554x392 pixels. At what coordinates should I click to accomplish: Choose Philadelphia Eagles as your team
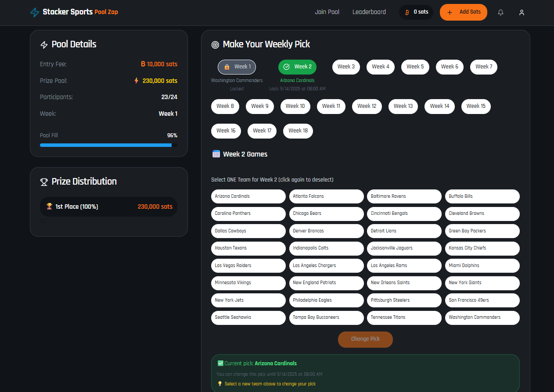pos(326,300)
